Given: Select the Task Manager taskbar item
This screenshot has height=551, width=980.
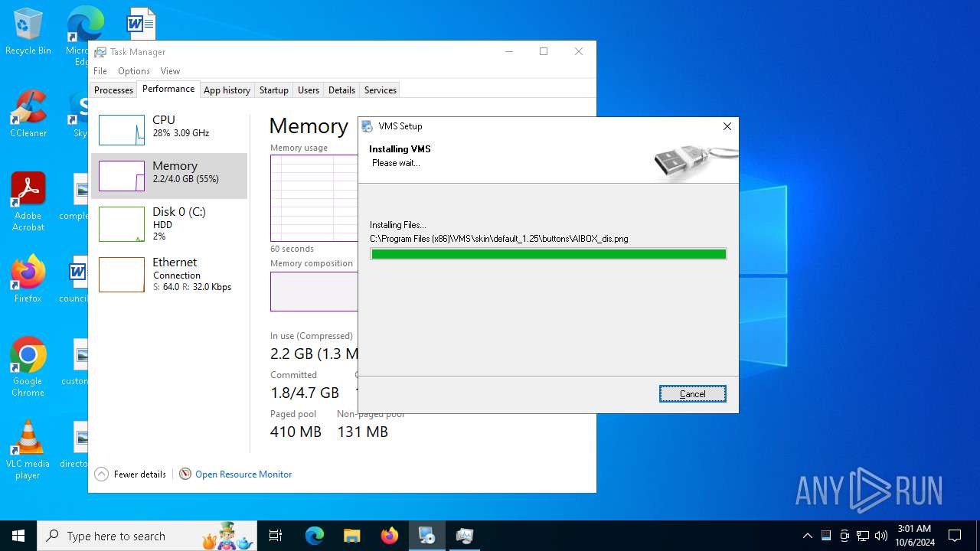Looking at the screenshot, I should [465, 536].
